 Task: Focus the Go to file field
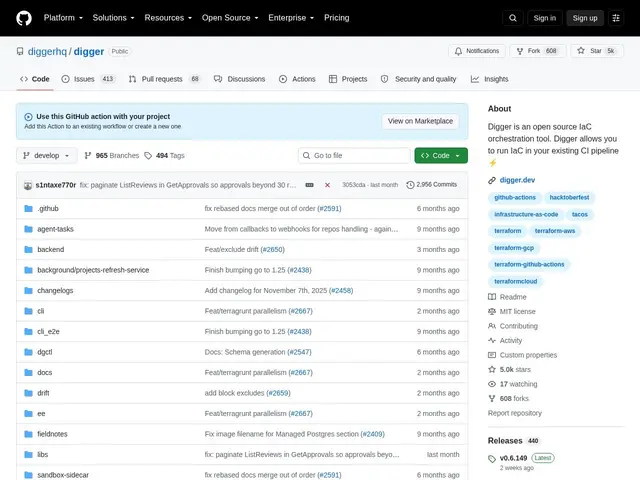354,156
